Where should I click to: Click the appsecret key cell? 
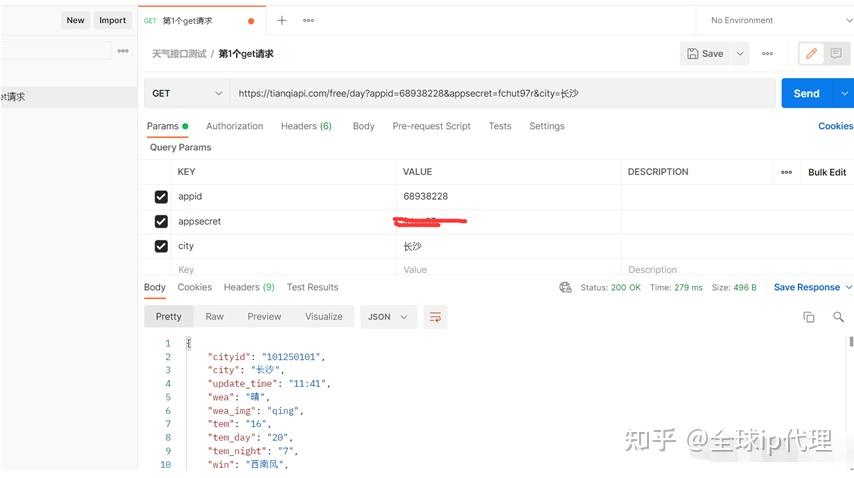pyautogui.click(x=284, y=222)
